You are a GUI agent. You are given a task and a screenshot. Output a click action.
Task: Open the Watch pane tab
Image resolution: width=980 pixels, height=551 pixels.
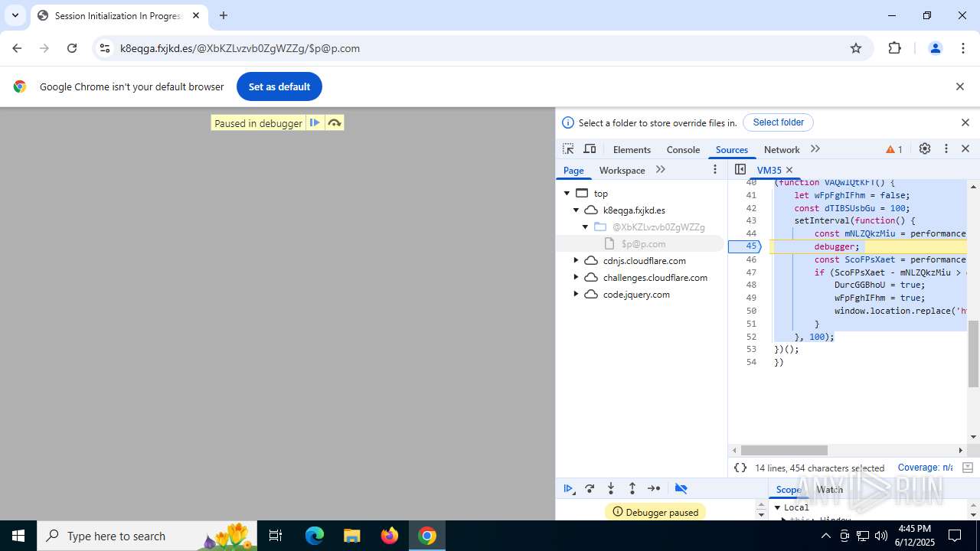pyautogui.click(x=829, y=490)
